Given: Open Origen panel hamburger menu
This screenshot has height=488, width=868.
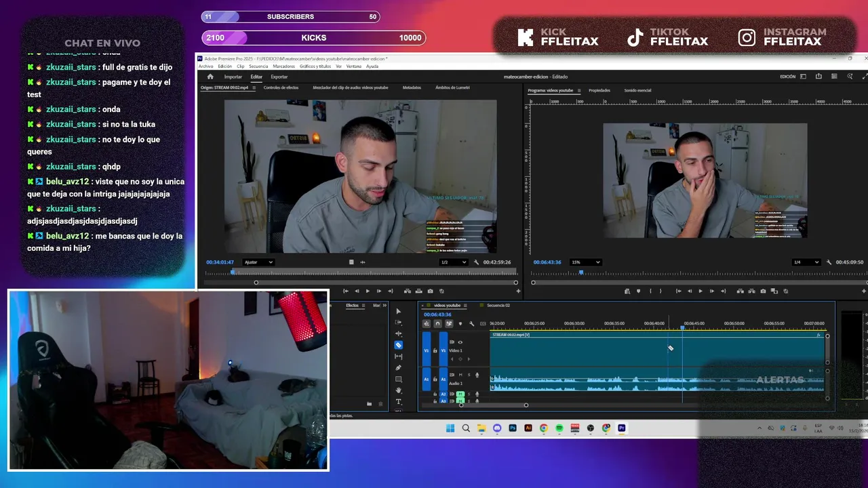Looking at the screenshot, I should pos(254,87).
